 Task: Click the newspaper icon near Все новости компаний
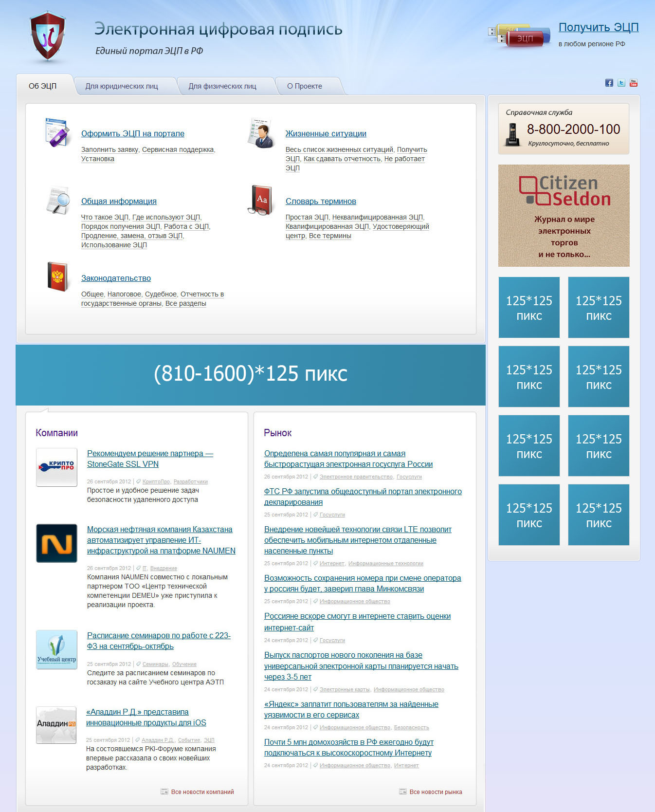pyautogui.click(x=164, y=792)
